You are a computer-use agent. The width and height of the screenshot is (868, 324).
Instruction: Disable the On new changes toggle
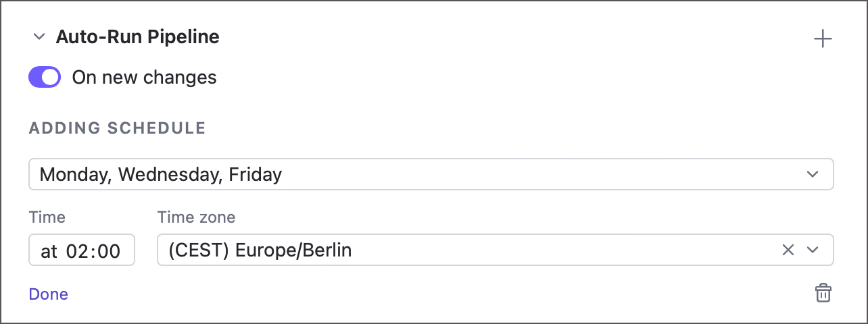(45, 78)
